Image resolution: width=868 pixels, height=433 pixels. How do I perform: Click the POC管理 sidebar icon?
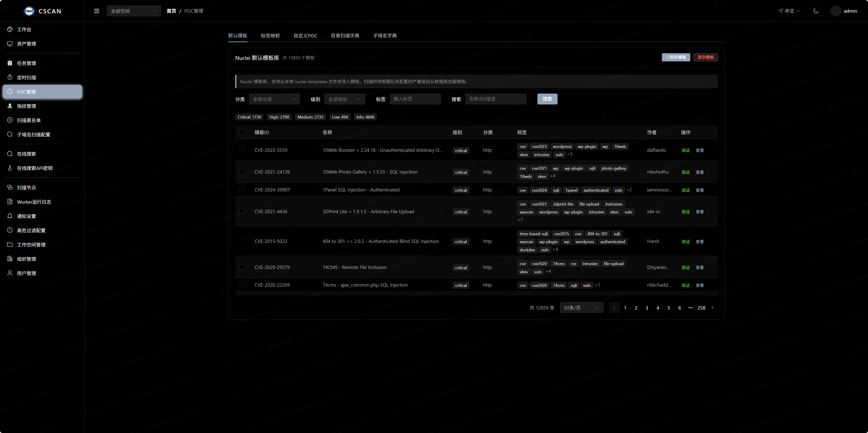10,92
